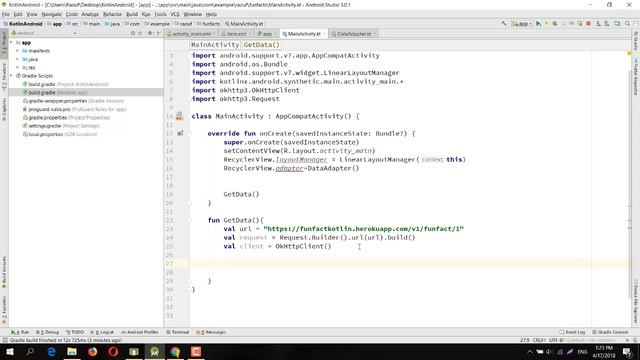
Task: Collapse the onCreate function fold marker
Action: coord(190,133)
